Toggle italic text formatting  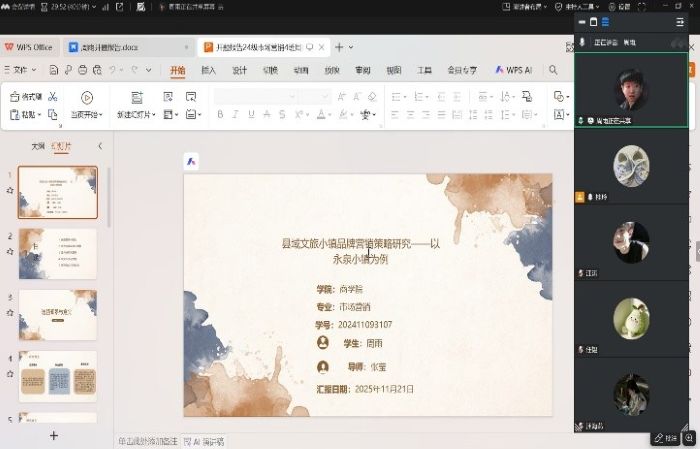point(236,115)
